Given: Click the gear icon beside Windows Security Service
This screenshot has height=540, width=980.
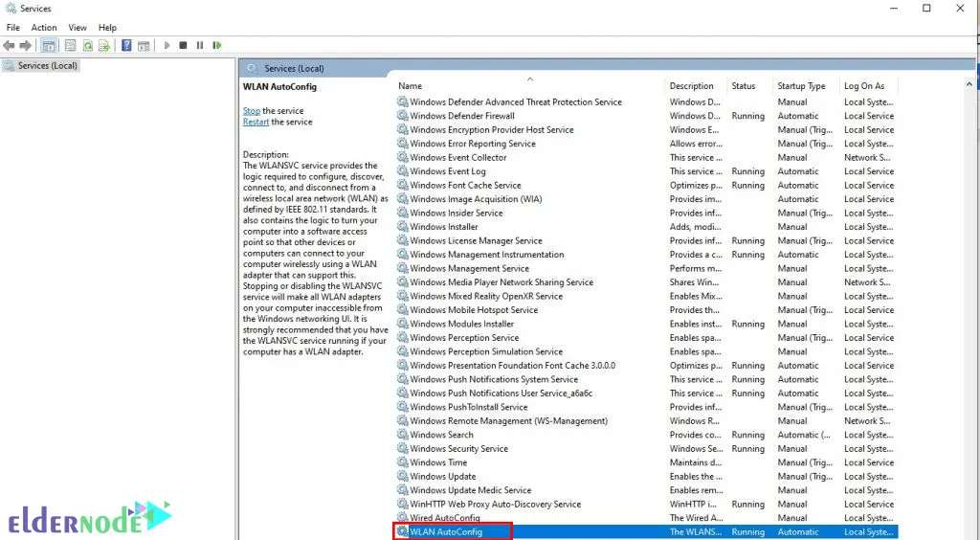Looking at the screenshot, I should click(403, 449).
